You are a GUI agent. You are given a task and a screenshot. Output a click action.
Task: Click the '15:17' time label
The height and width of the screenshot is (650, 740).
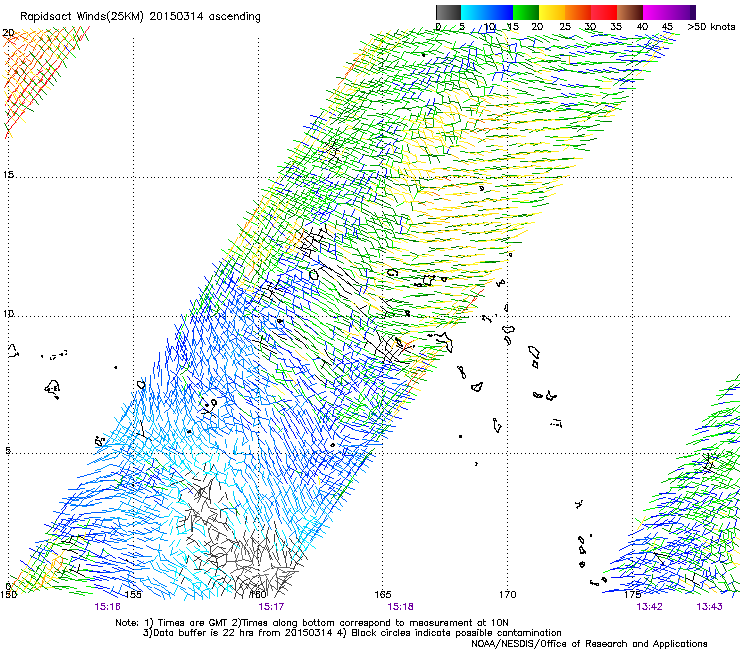[271, 607]
